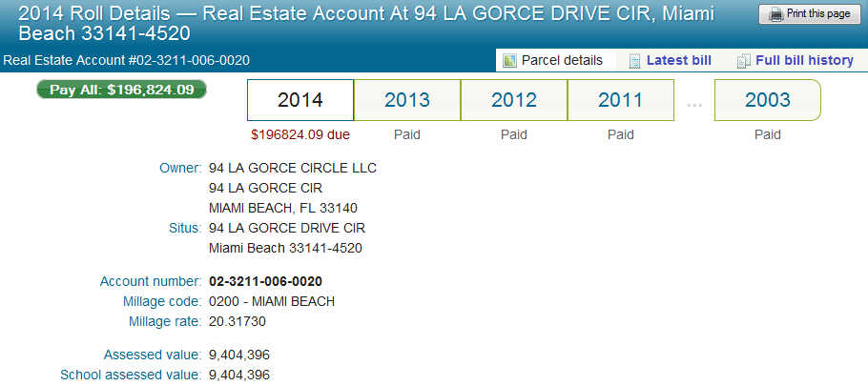Click the Full bill history icon
The width and height of the screenshot is (868, 386).
click(x=743, y=60)
